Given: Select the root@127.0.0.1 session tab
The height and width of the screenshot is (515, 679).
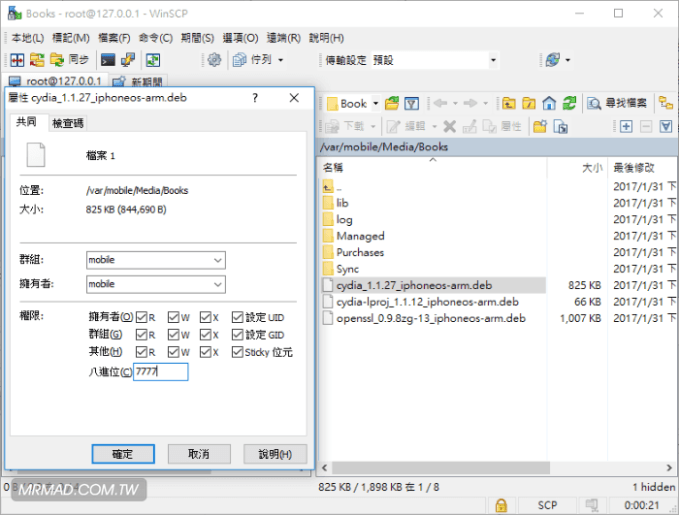Looking at the screenshot, I should pos(56,81).
